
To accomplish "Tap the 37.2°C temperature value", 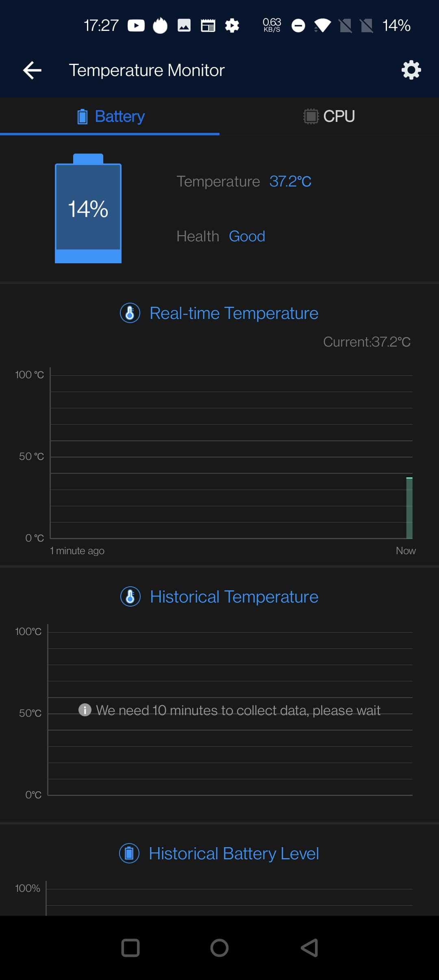I will [290, 181].
